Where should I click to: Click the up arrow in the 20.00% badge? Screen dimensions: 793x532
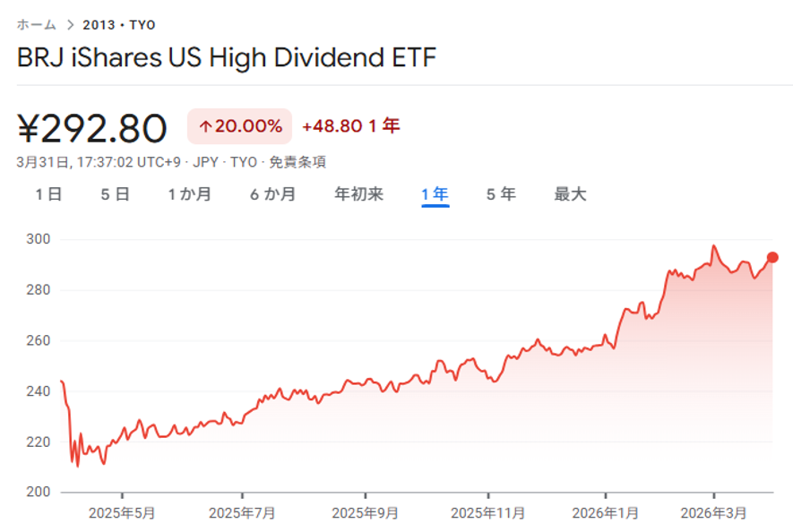[x=205, y=127]
